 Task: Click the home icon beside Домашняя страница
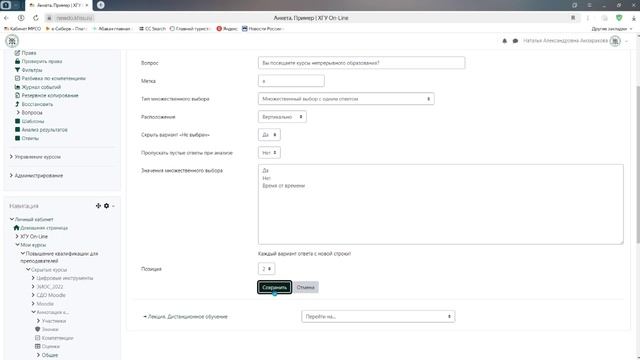16,228
